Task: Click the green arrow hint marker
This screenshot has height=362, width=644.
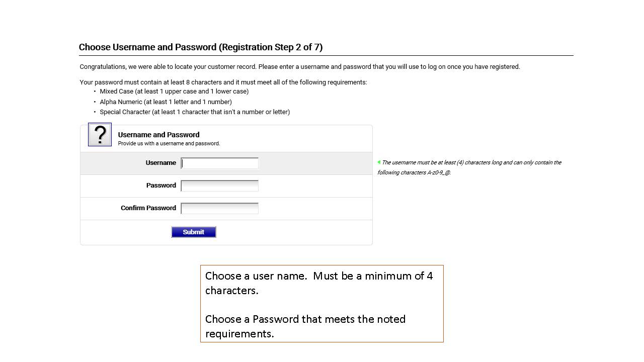Action: 378,162
